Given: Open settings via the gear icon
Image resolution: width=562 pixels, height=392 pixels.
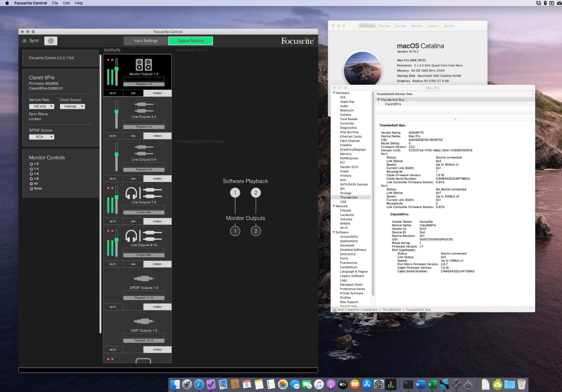Looking at the screenshot, I should click(x=51, y=41).
